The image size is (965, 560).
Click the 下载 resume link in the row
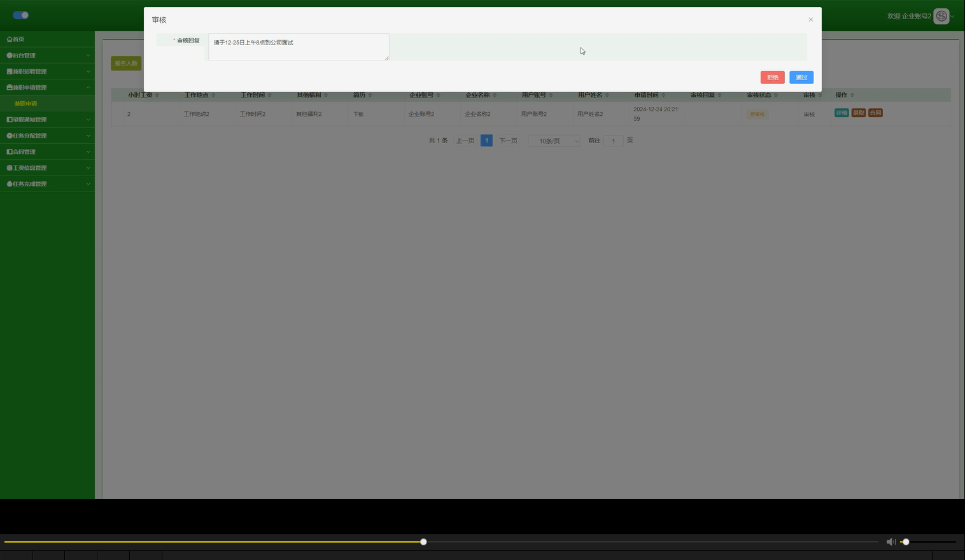358,115
